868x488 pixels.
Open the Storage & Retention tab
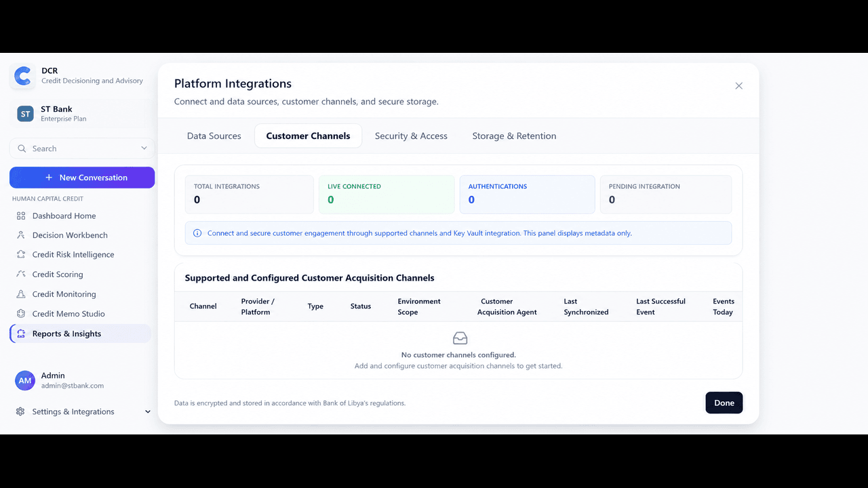click(x=514, y=136)
